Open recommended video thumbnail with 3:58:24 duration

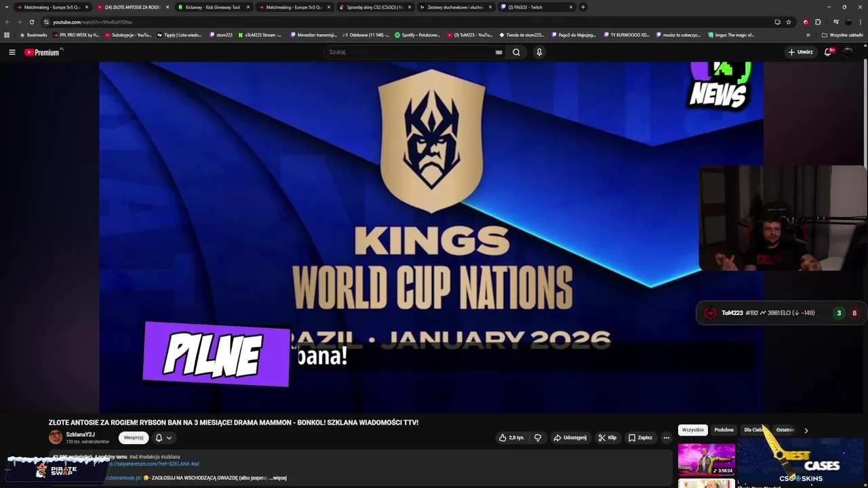706,459
